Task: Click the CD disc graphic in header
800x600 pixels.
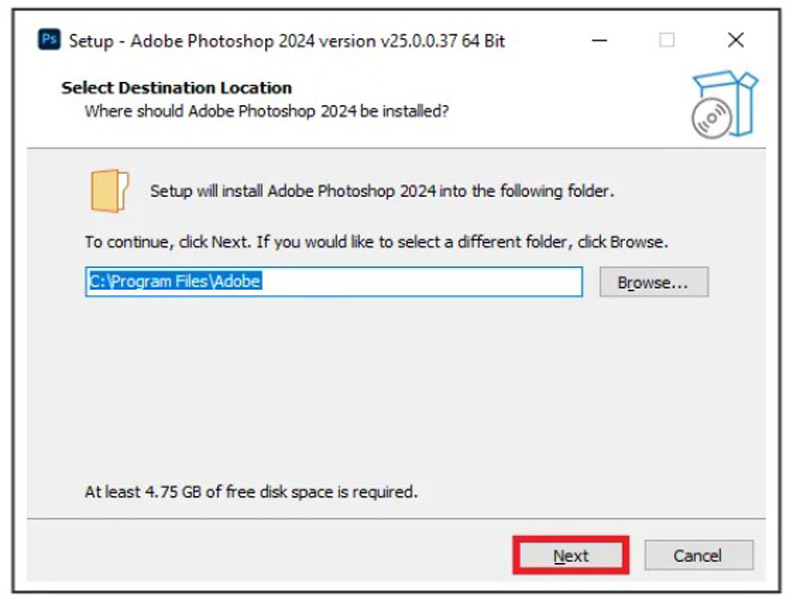Action: pyautogui.click(x=711, y=117)
